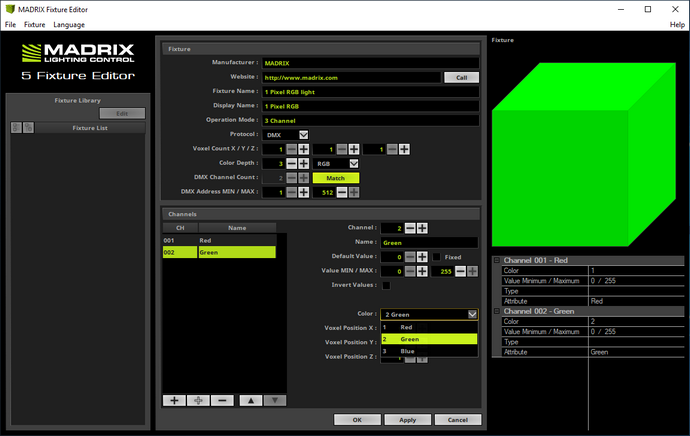The width and height of the screenshot is (690, 436).
Task: Open the Fixture menu
Action: [x=34, y=25]
